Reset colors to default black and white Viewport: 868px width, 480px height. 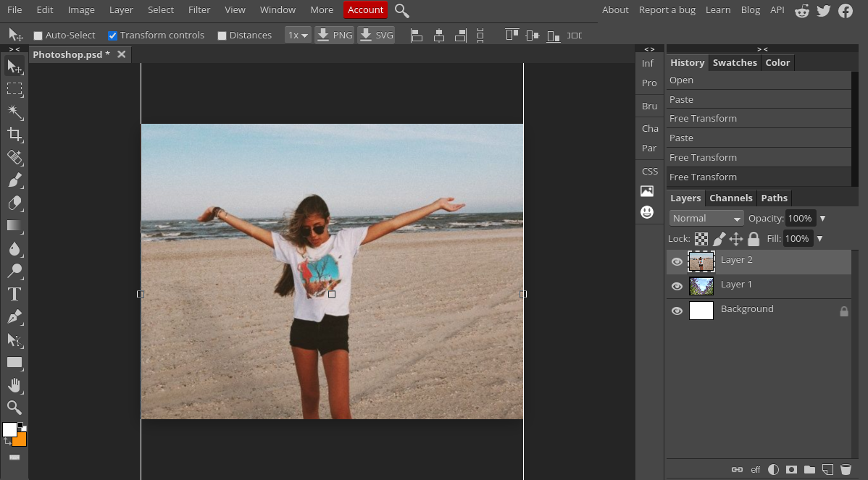(x=22, y=426)
